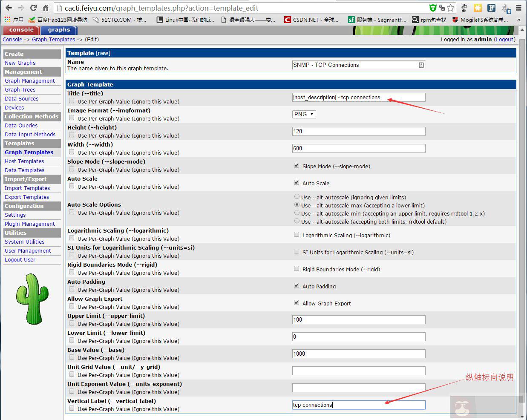This screenshot has width=527, height=420.
Task: Click the blue F extension icon
Action: click(491, 8)
